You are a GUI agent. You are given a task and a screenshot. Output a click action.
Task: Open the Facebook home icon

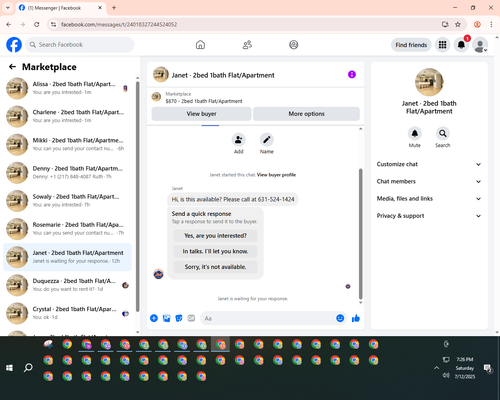(200, 45)
